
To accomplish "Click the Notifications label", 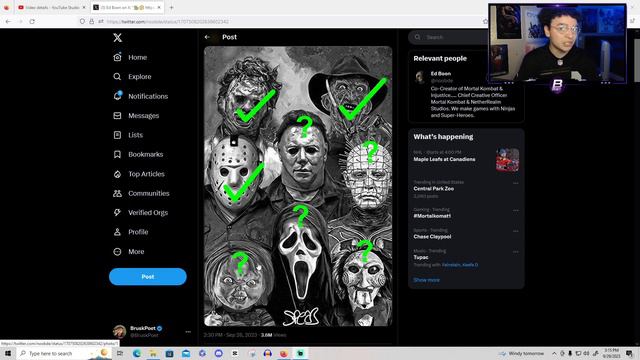I will tap(148, 96).
